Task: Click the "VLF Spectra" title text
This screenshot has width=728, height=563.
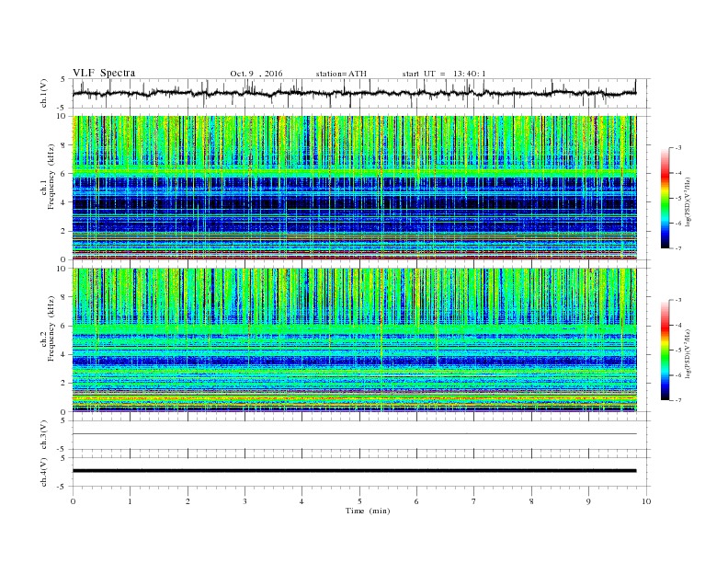Action: [x=104, y=73]
